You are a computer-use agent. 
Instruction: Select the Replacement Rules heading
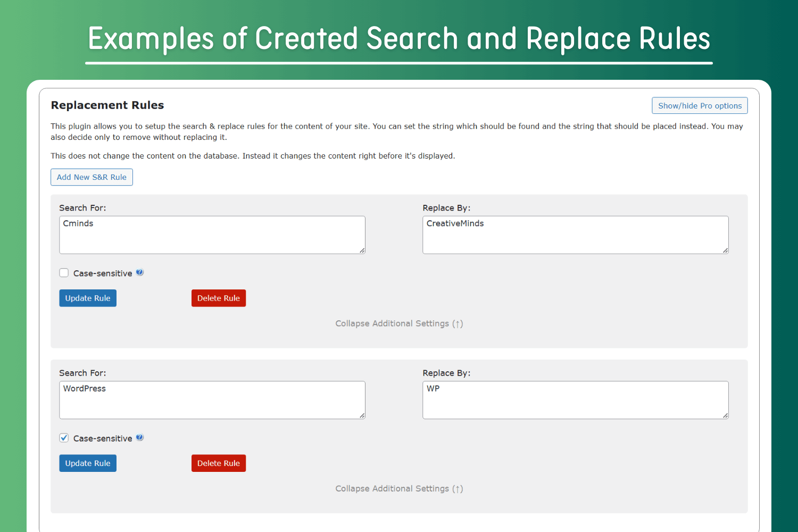point(107,105)
